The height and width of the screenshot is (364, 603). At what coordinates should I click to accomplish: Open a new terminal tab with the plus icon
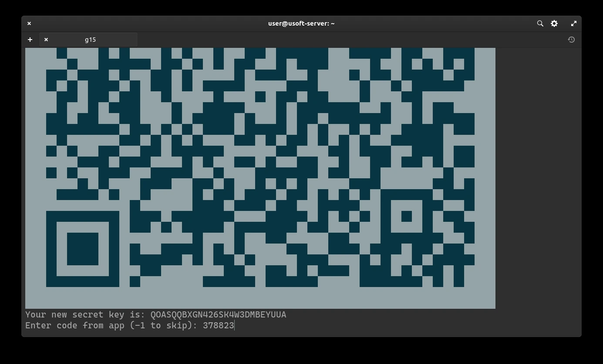[30, 40]
